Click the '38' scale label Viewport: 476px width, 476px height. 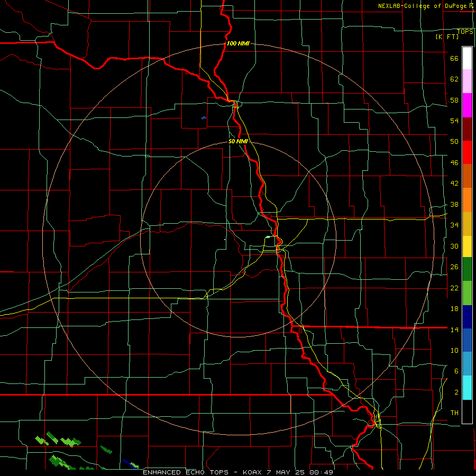click(454, 204)
